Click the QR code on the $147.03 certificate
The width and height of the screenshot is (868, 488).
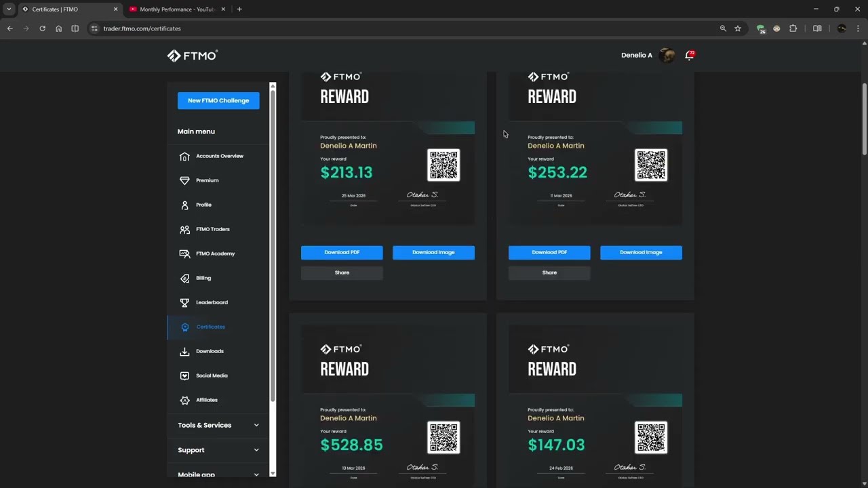pyautogui.click(x=651, y=438)
